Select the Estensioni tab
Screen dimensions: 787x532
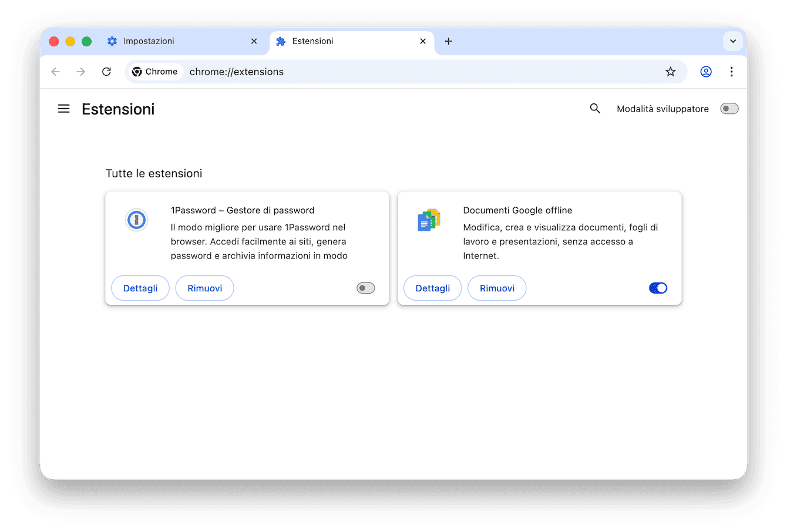(351, 42)
